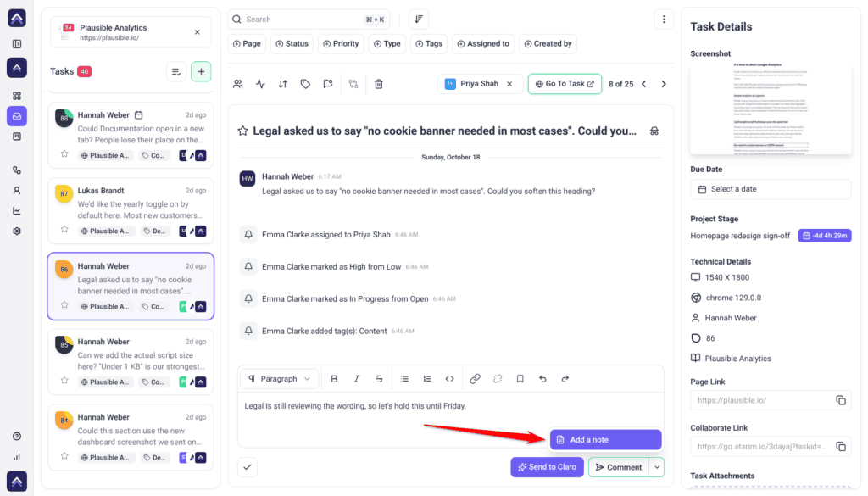
Task: Click in the Search field
Action: [x=309, y=20]
